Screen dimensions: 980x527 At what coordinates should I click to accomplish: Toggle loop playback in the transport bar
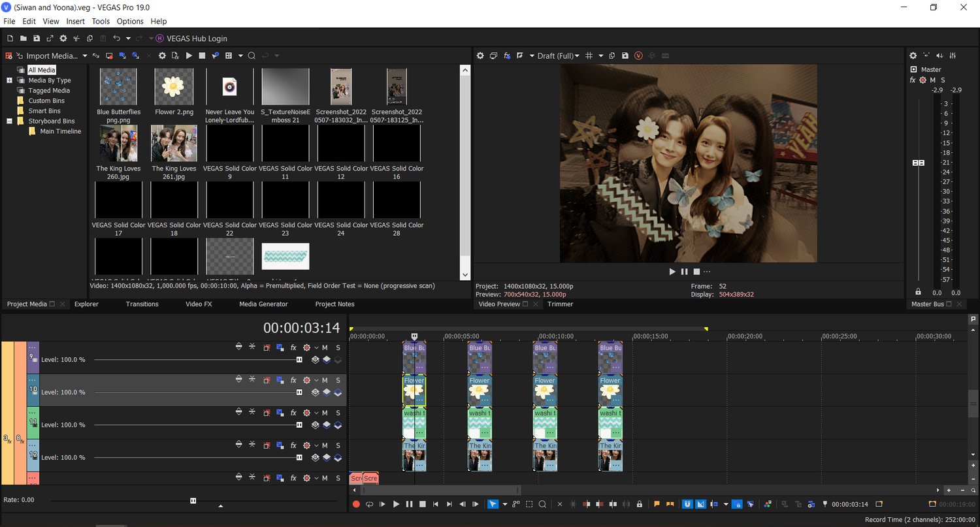click(x=369, y=504)
